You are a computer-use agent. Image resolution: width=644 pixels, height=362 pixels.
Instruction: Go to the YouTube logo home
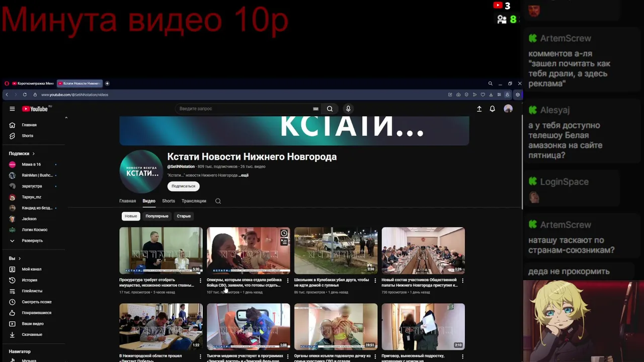[35, 109]
